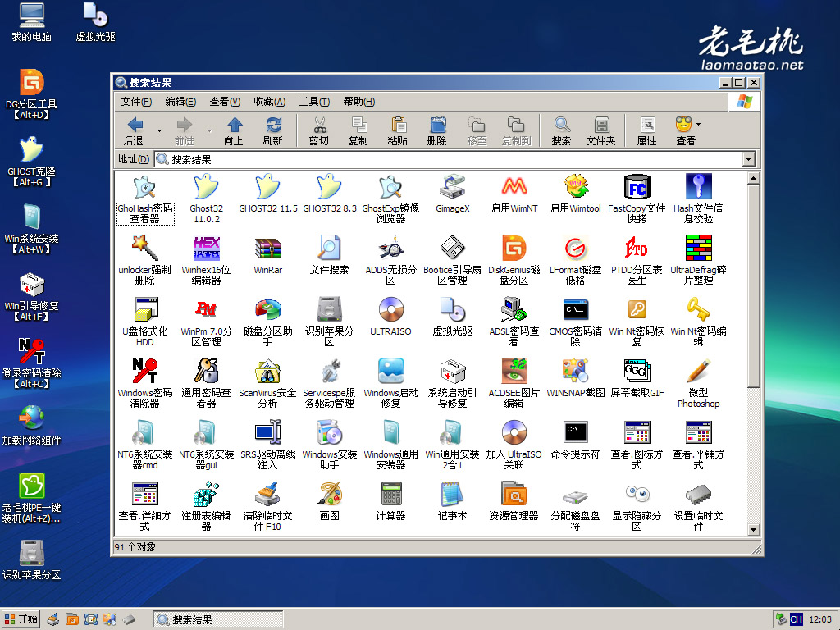The width and height of the screenshot is (840, 630).
Task: Select Hash文件信息校验
Action: pyautogui.click(x=698, y=199)
